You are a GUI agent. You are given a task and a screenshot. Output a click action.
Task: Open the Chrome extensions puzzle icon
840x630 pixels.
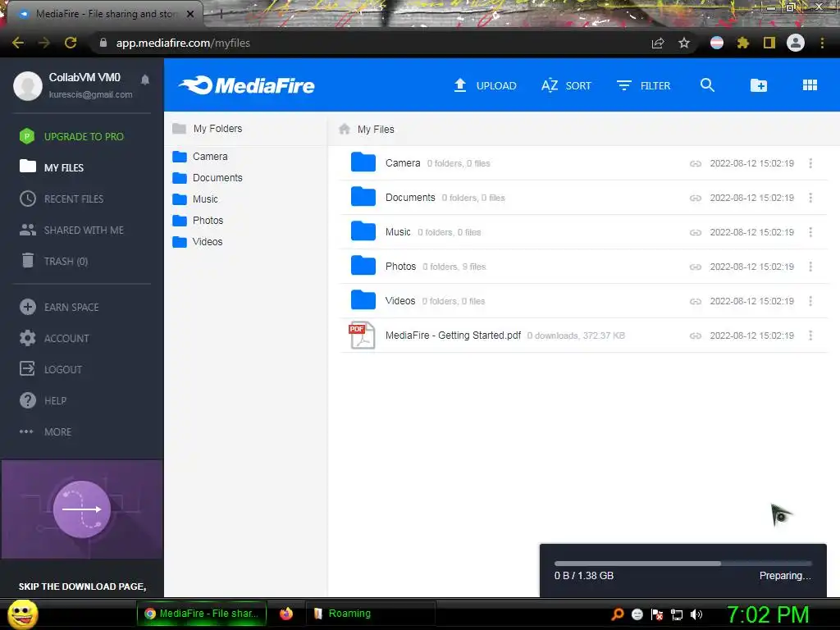[742, 43]
